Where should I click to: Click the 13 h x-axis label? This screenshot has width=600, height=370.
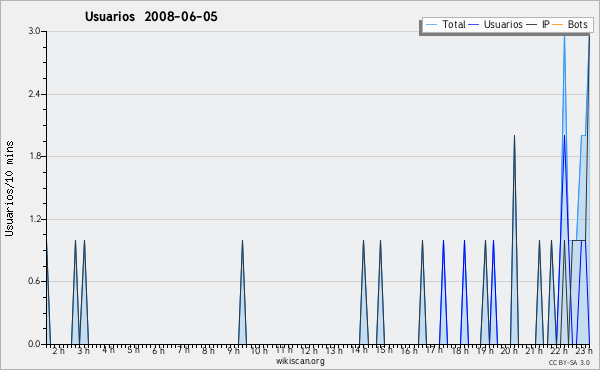334,350
